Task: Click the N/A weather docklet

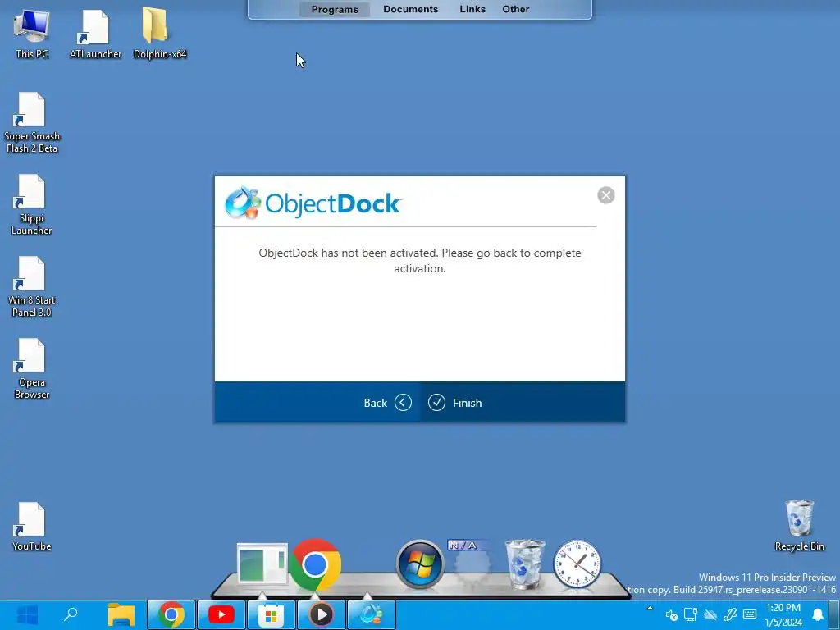Action: [472, 563]
